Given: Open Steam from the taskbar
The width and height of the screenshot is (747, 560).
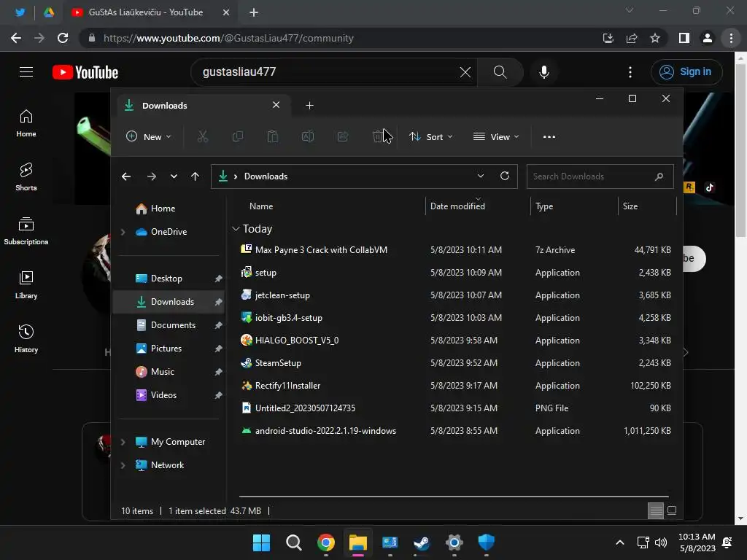Looking at the screenshot, I should 422,542.
